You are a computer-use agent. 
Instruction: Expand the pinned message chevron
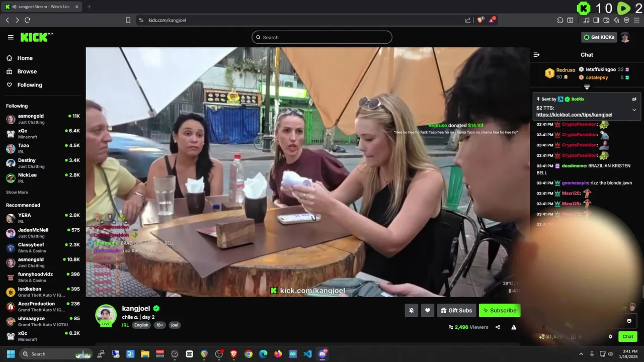(x=634, y=110)
